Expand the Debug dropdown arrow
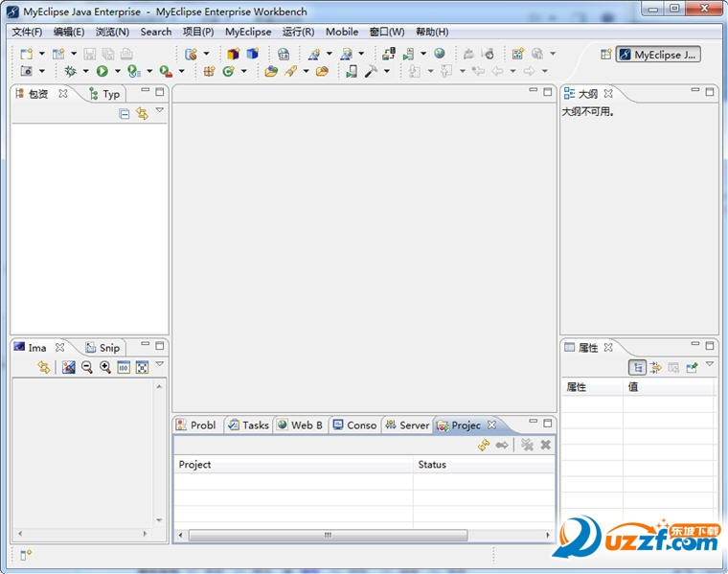The height and width of the screenshot is (574, 728). point(85,71)
